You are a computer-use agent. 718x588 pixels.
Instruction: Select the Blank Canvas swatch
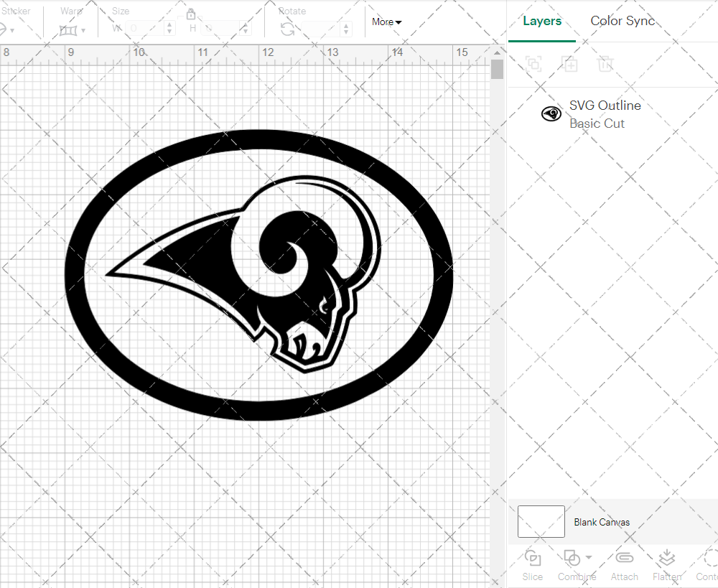tap(541, 522)
